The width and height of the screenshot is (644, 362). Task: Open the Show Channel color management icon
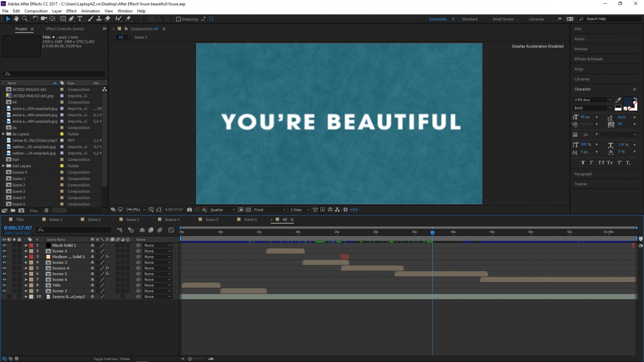click(204, 210)
